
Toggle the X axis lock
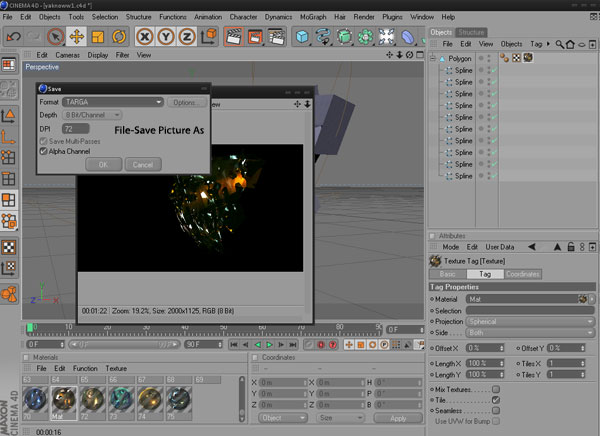[x=145, y=37]
